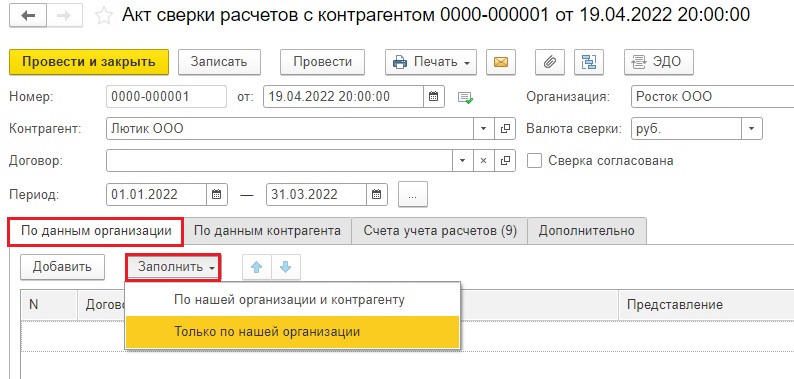
Task: Click the Контрагент field Лютик ООО
Action: [290, 129]
